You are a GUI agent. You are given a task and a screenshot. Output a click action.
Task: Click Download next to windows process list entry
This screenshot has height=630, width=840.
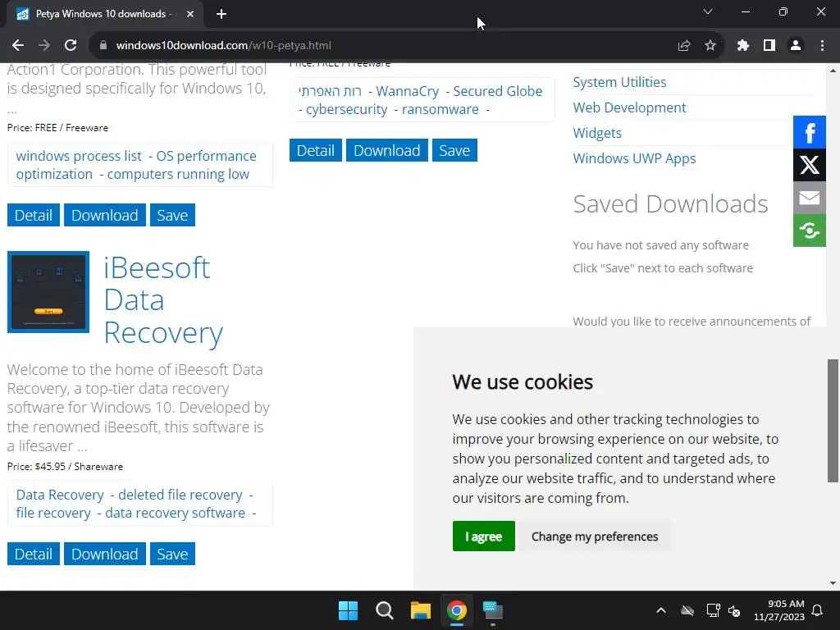[104, 216]
